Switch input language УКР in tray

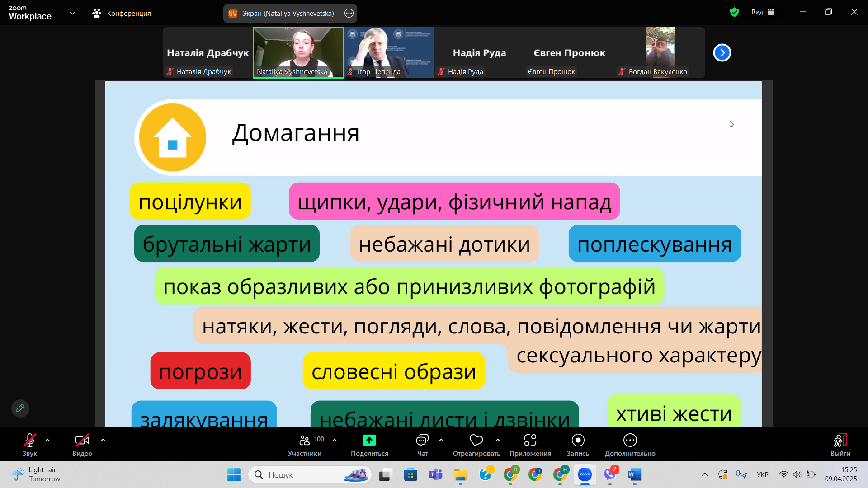(x=762, y=474)
